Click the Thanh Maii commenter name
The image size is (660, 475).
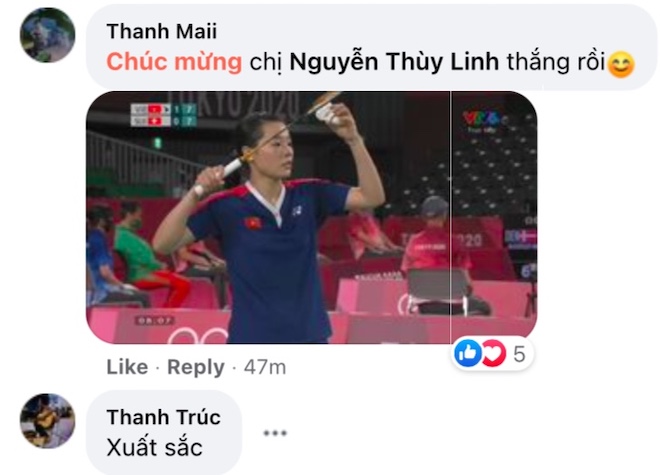tap(162, 32)
